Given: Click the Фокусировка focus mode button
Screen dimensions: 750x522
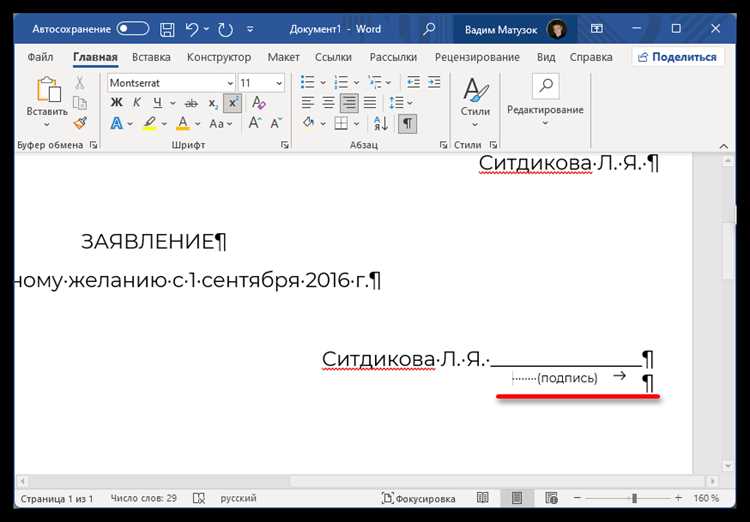Looking at the screenshot, I should tap(419, 499).
